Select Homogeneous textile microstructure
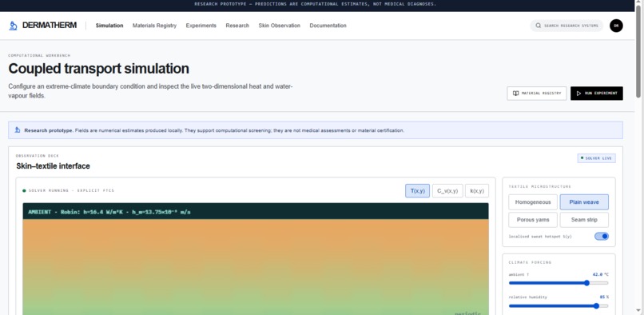Screen dimensions: 644x315 pyautogui.click(x=533, y=202)
